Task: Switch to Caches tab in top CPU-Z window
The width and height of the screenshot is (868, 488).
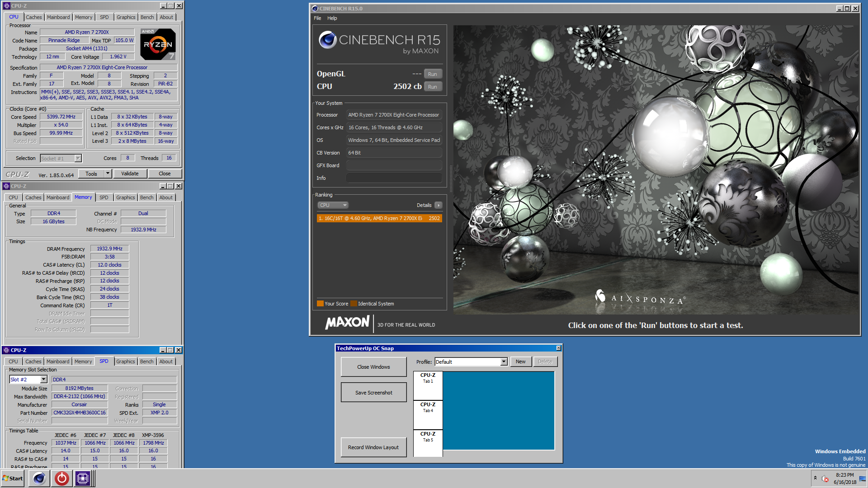Action: click(34, 17)
